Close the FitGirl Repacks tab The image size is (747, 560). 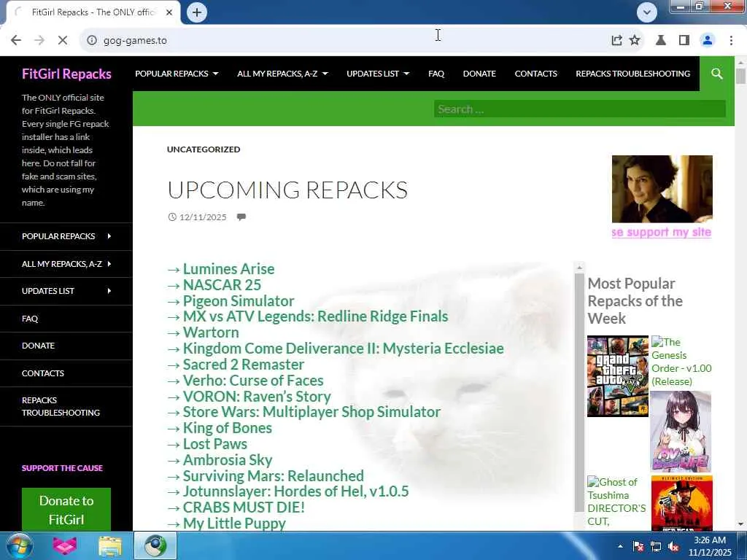point(169,12)
